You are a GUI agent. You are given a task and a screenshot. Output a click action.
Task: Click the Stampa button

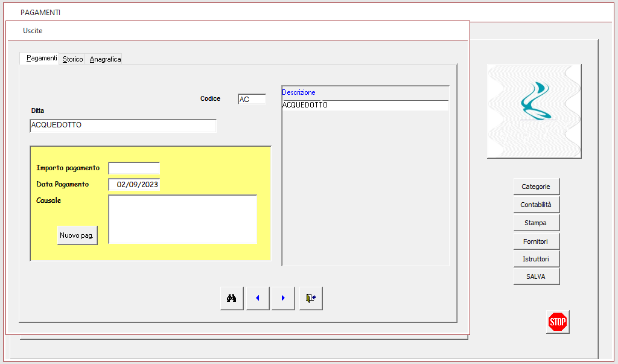[x=537, y=223]
